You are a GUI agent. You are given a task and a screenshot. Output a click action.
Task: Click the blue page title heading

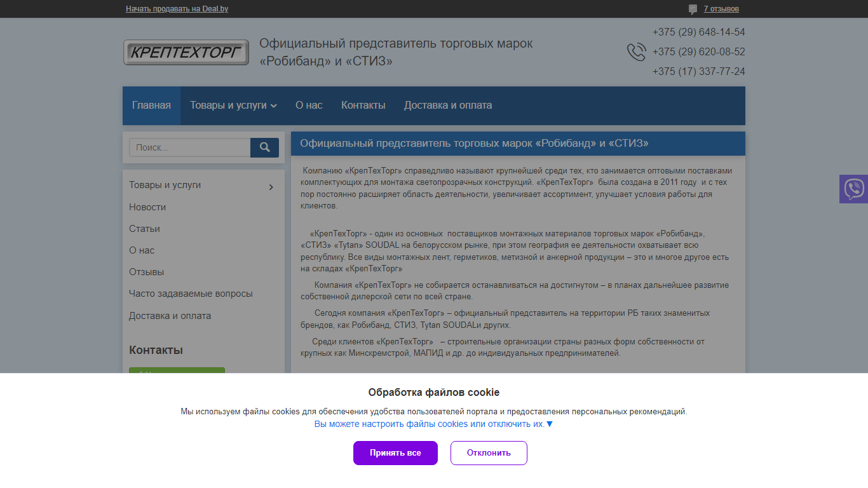point(474,144)
